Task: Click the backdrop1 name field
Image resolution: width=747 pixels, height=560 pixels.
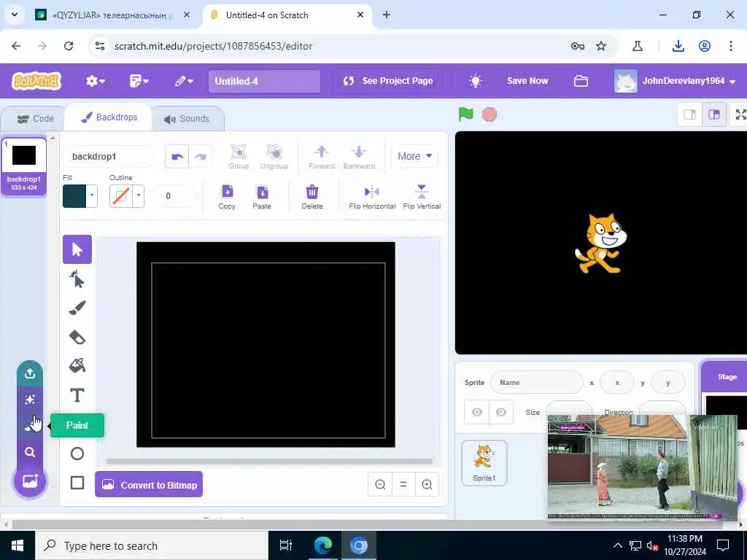Action: point(109,157)
